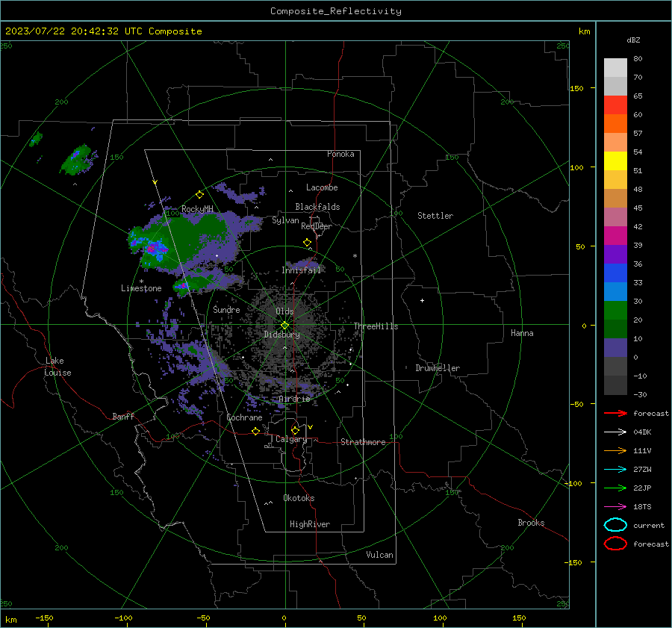Pick the bright green swatch below the 30 label
This screenshot has width=672, height=628.
[615, 311]
